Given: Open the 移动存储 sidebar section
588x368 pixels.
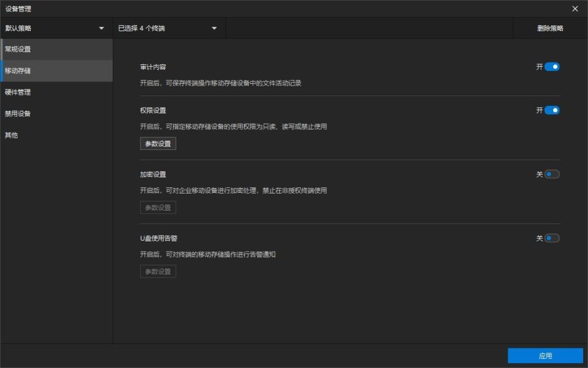Looking at the screenshot, I should tap(56, 71).
